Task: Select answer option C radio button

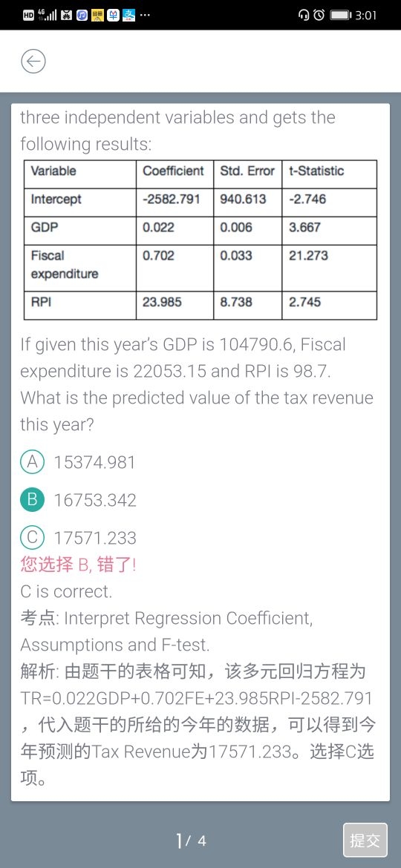Action: tap(32, 538)
